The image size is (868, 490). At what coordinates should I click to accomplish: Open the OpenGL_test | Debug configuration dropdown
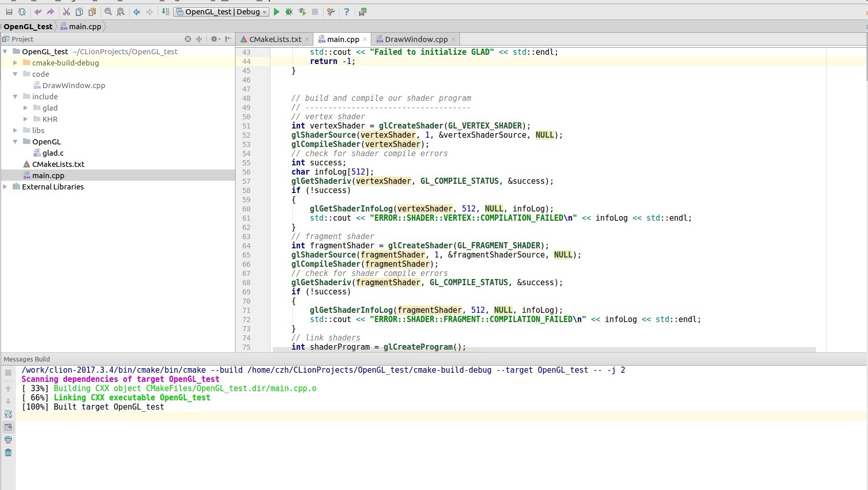(x=221, y=12)
